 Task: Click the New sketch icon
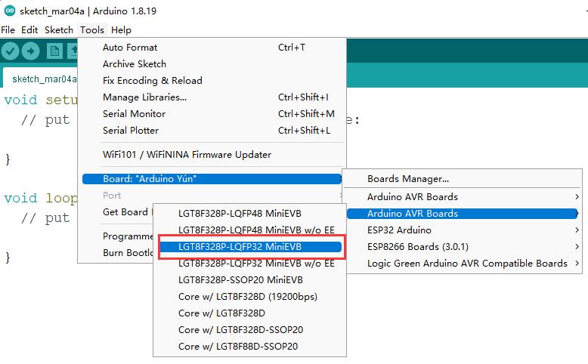pos(54,51)
